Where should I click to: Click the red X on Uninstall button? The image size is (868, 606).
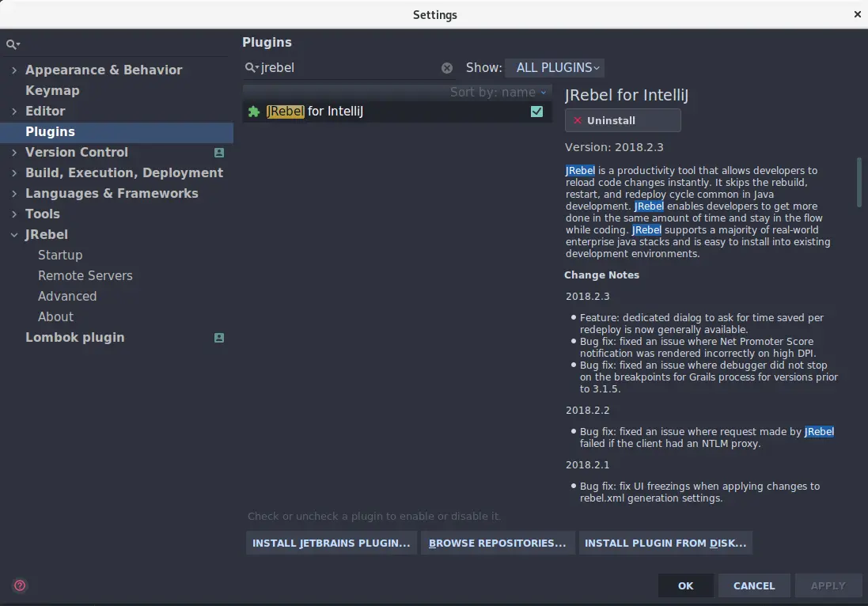(x=578, y=121)
